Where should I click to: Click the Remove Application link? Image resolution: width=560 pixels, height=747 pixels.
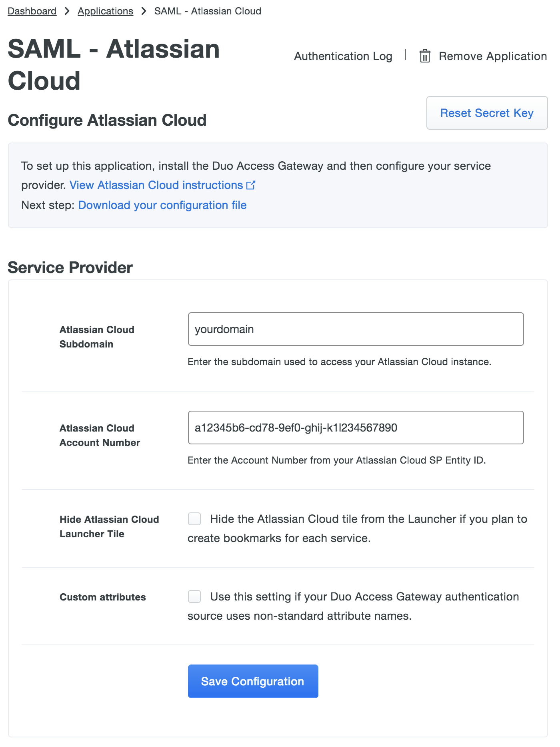pyautogui.click(x=493, y=56)
